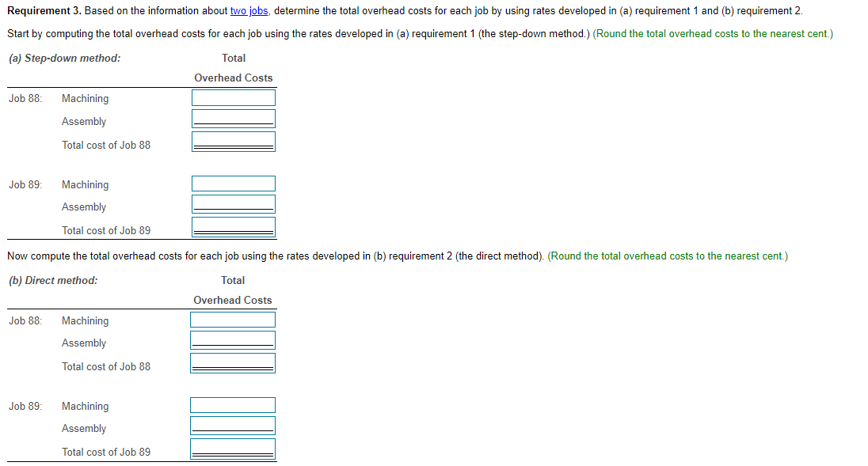Image resolution: width=868 pixels, height=466 pixels.
Task: Click the Job 89 Assembly field in step-down section
Action: pyautogui.click(x=233, y=203)
